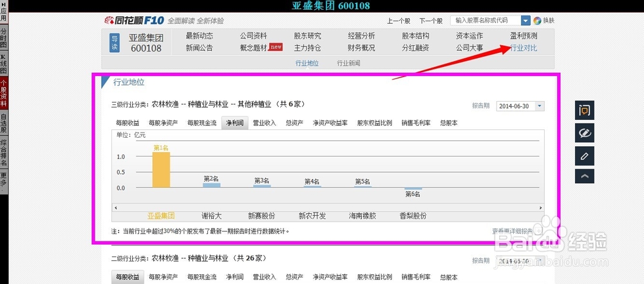Click the plain pencil edit icon
The height and width of the screenshot is (284, 644).
tap(584, 156)
